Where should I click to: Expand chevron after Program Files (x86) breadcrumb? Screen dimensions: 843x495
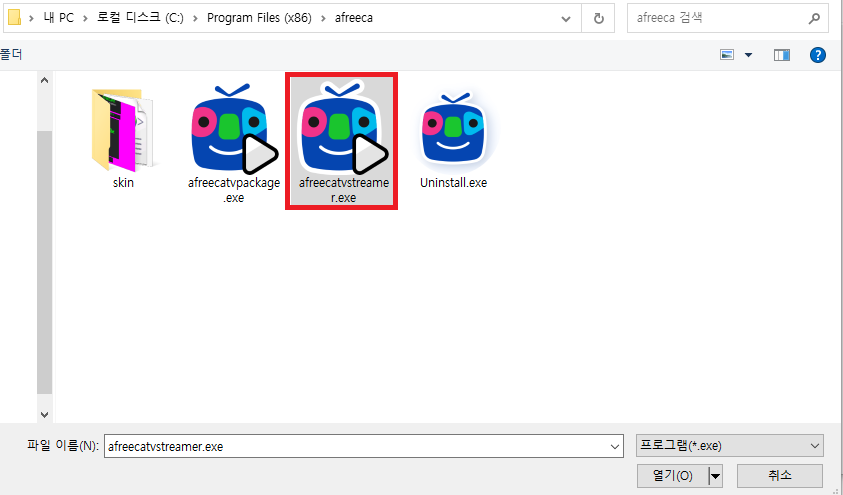[x=323, y=18]
